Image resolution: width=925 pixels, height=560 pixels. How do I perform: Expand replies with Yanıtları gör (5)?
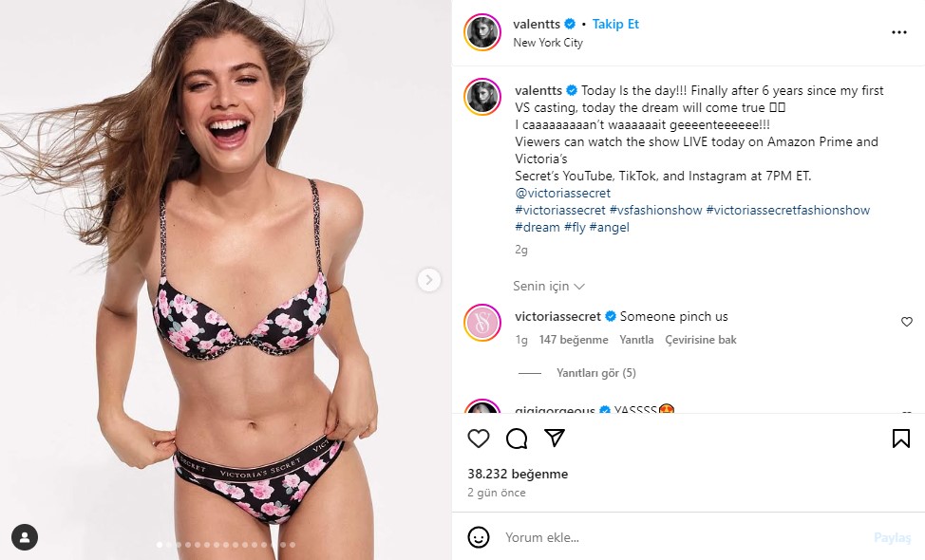(x=595, y=373)
